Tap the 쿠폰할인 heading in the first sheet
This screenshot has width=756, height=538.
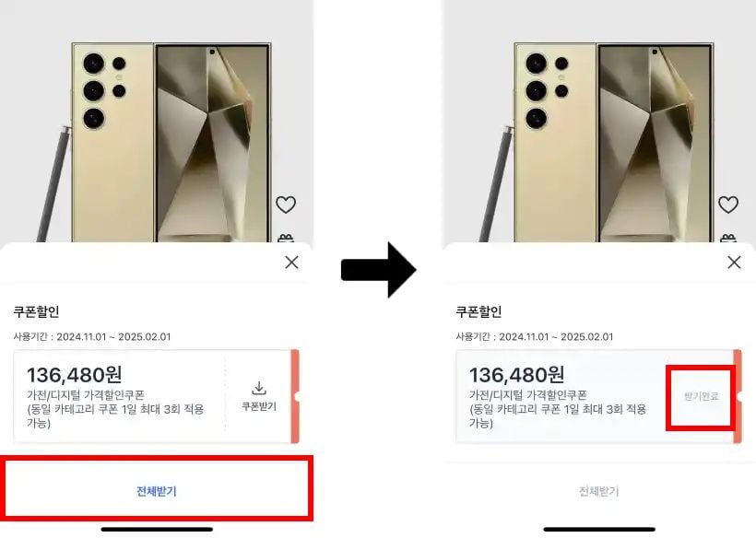tap(36, 311)
